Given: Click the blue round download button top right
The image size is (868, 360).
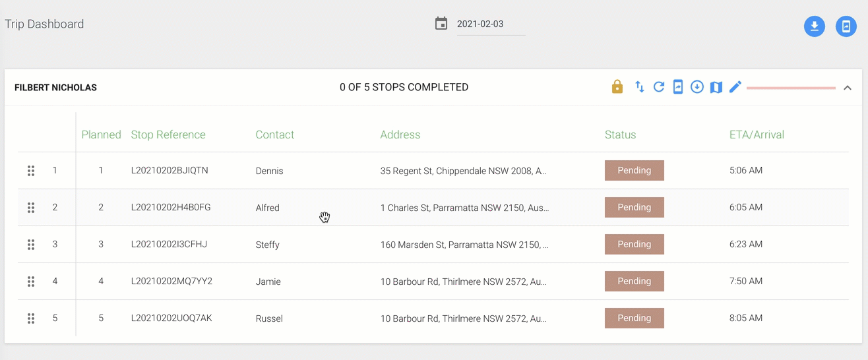Looking at the screenshot, I should 815,26.
